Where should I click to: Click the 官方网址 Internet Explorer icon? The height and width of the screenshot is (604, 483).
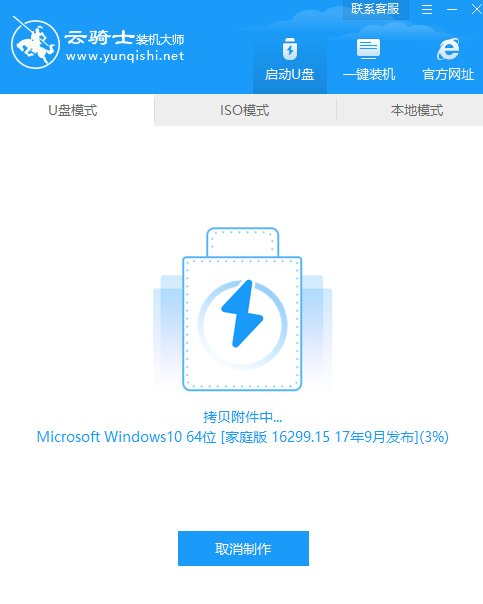[x=448, y=49]
